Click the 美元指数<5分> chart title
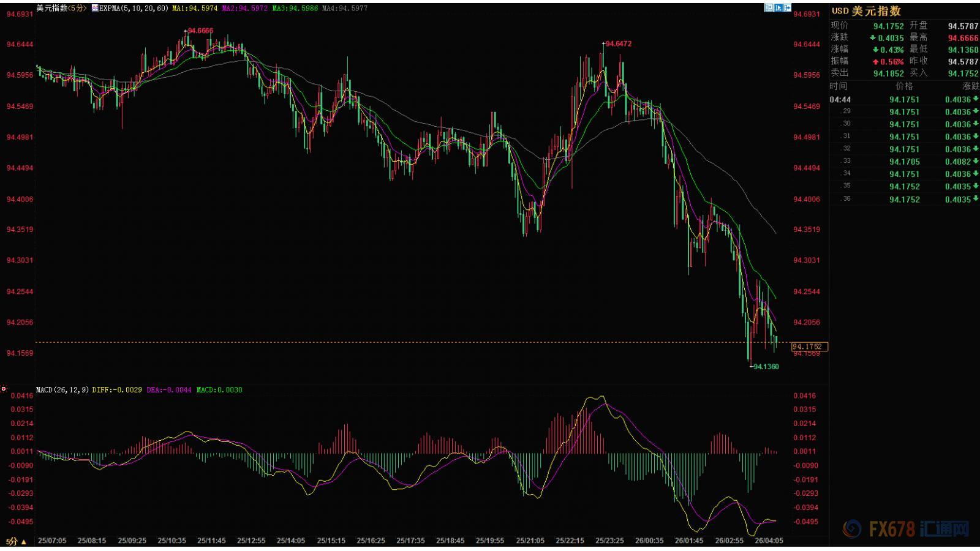The image size is (980, 551). (61, 9)
